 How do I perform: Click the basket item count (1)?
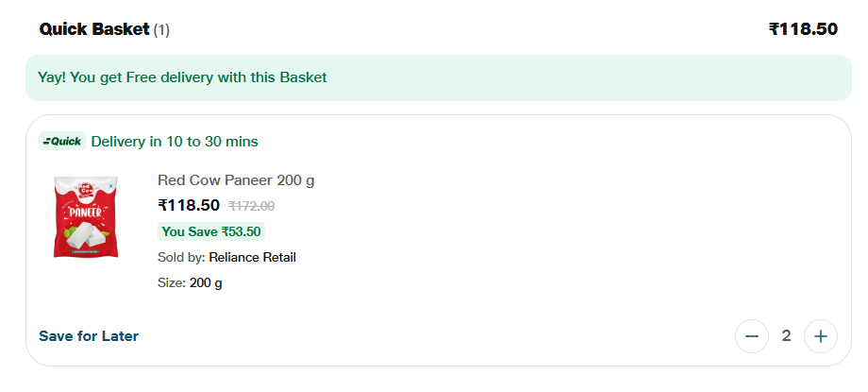point(161,30)
